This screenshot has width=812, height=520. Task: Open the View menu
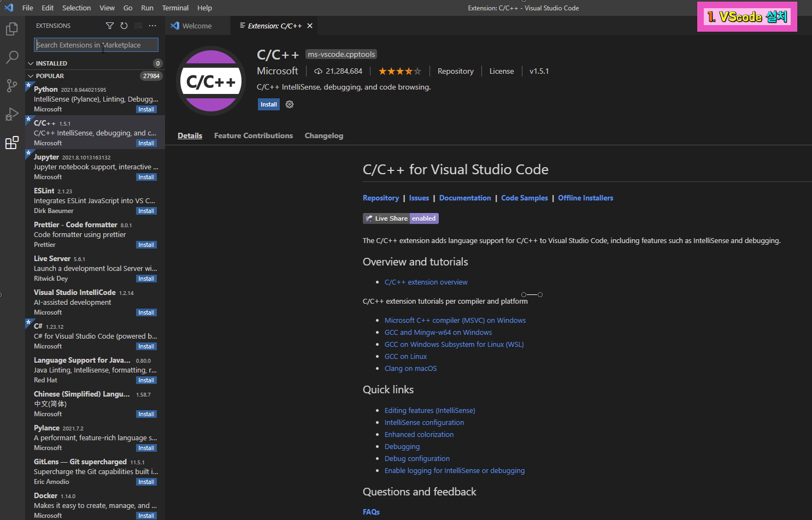coord(107,8)
